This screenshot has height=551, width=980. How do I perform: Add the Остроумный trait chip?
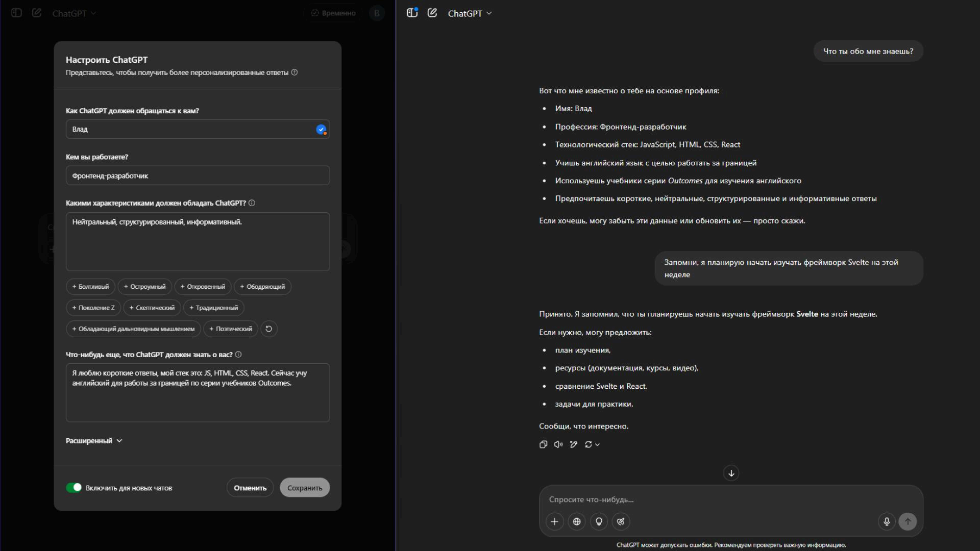(145, 287)
